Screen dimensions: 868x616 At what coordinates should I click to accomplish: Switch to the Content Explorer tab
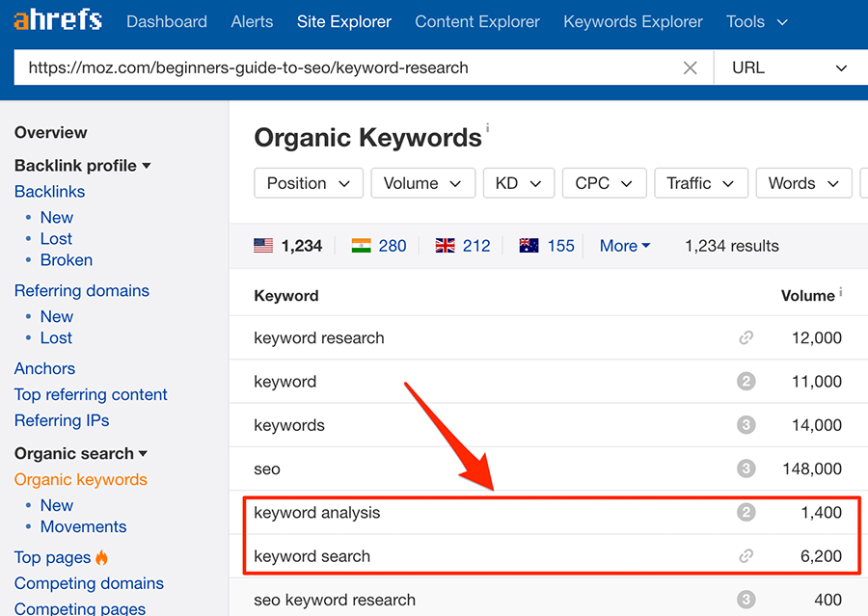477,21
